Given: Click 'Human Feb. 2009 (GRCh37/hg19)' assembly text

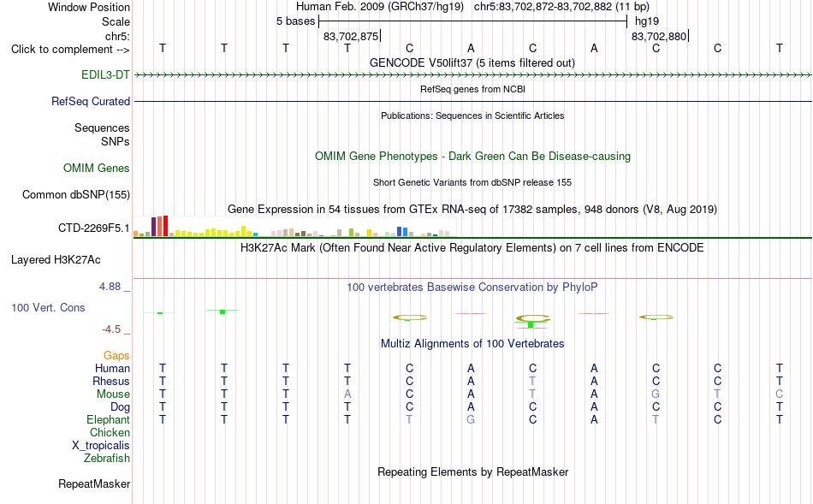Looking at the screenshot, I should click(x=382, y=7).
